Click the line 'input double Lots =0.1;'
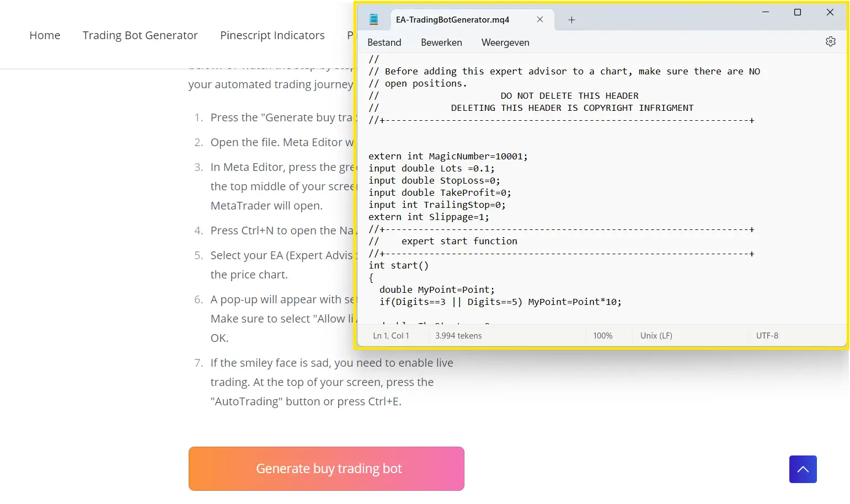 431,169
